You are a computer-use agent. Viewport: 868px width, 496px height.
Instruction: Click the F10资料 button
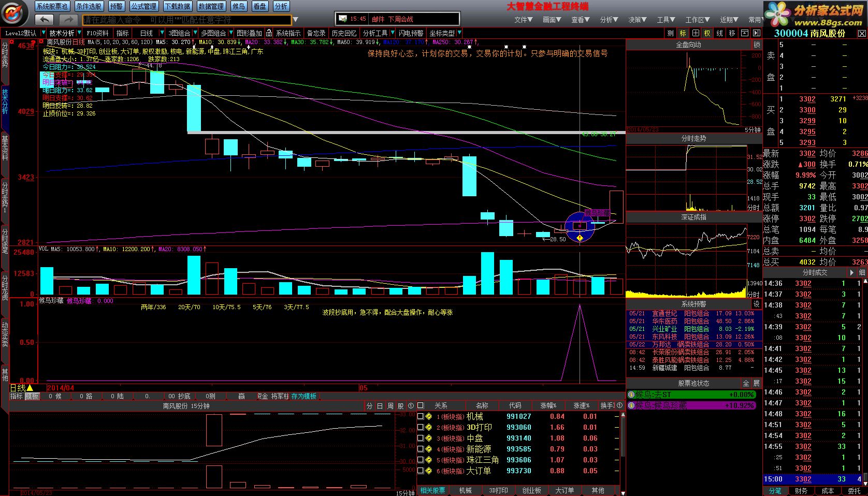click(97, 33)
